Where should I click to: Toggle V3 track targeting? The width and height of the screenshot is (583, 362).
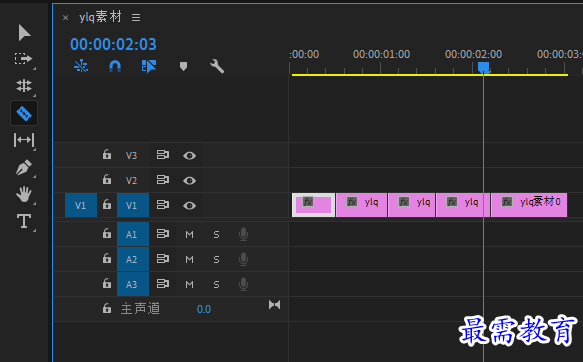point(131,155)
